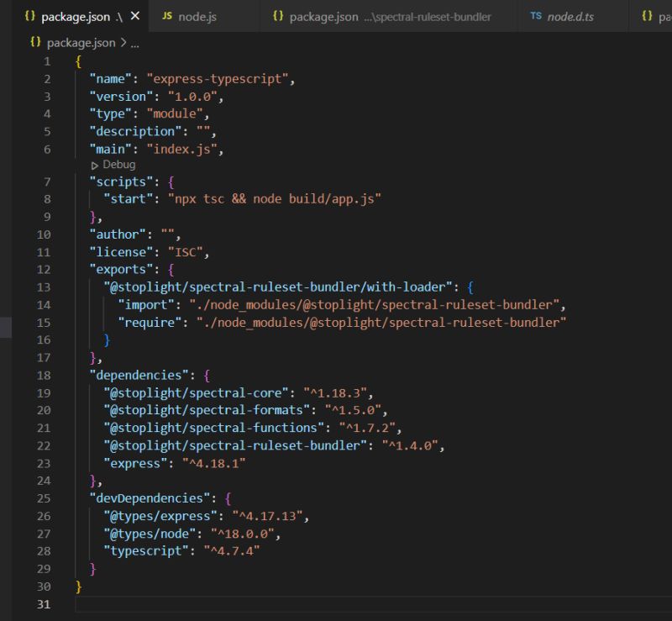Click the JSON icon on the active package.json tab
The width and height of the screenshot is (672, 621).
(x=29, y=16)
